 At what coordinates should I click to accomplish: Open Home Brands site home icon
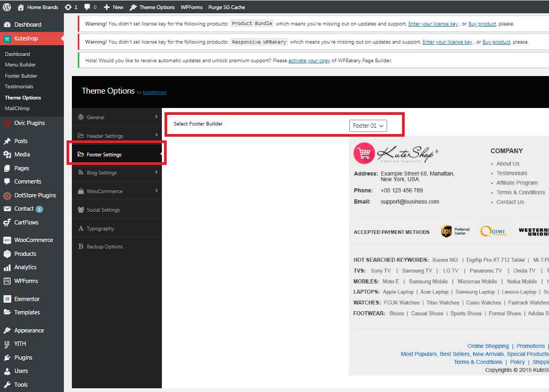pos(21,7)
